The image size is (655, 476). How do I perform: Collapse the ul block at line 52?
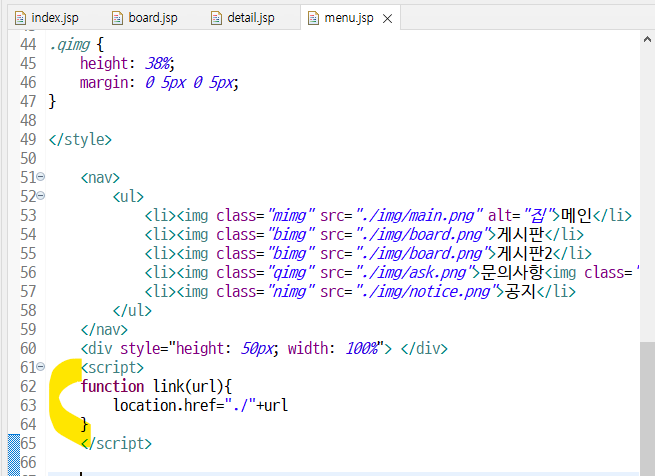pos(41,196)
